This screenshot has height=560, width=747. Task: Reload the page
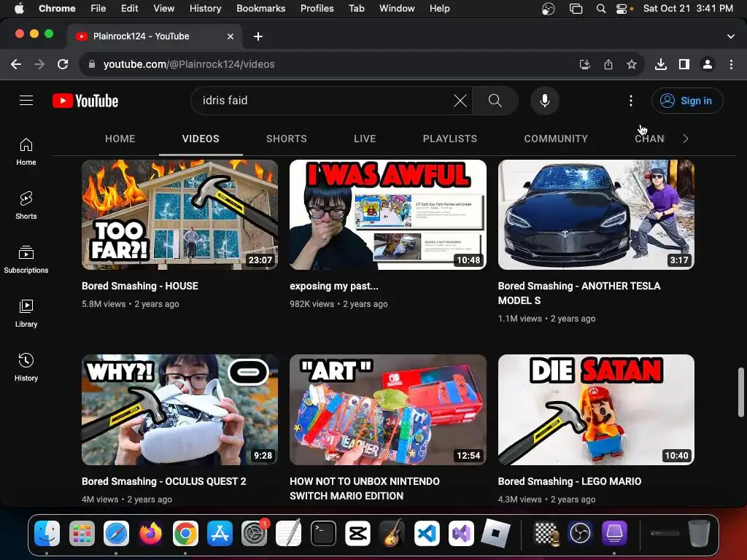(x=63, y=64)
